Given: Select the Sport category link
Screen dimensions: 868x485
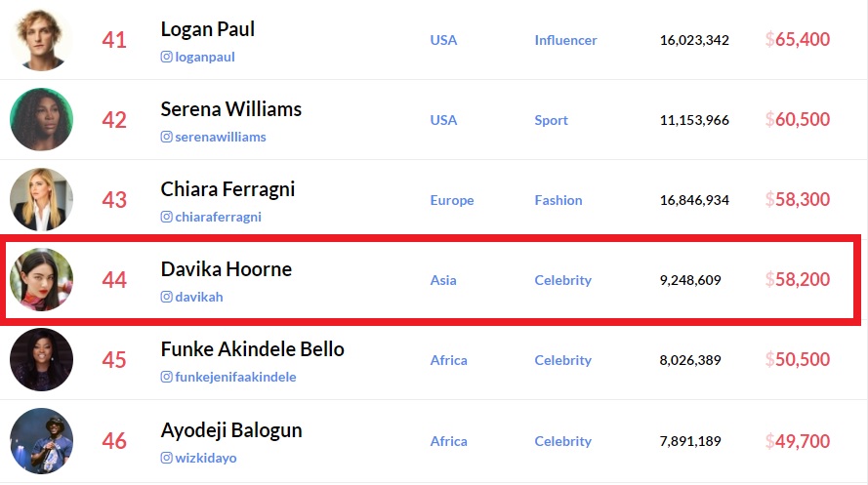Looking at the screenshot, I should point(551,120).
